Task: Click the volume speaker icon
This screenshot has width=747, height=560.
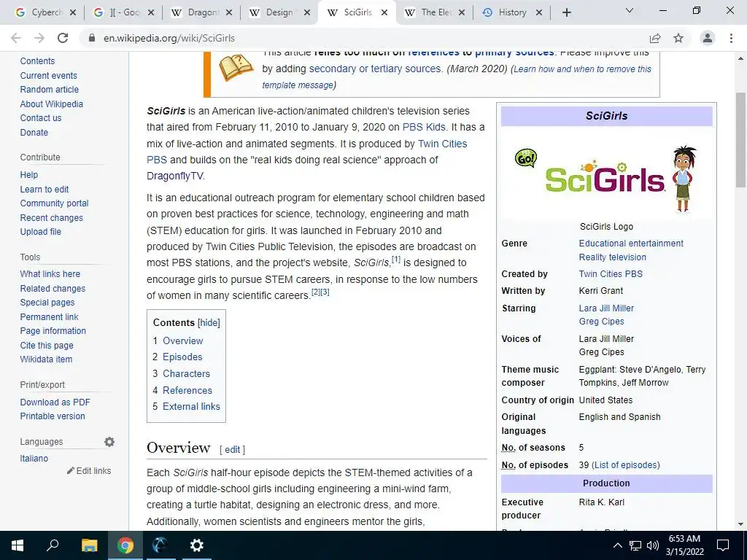Action: click(x=653, y=545)
